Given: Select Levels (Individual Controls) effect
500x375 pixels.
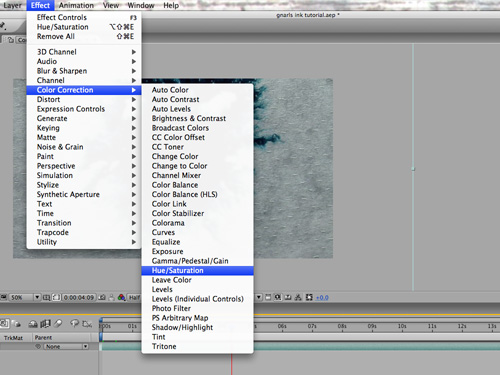Looking at the screenshot, I should [198, 299].
